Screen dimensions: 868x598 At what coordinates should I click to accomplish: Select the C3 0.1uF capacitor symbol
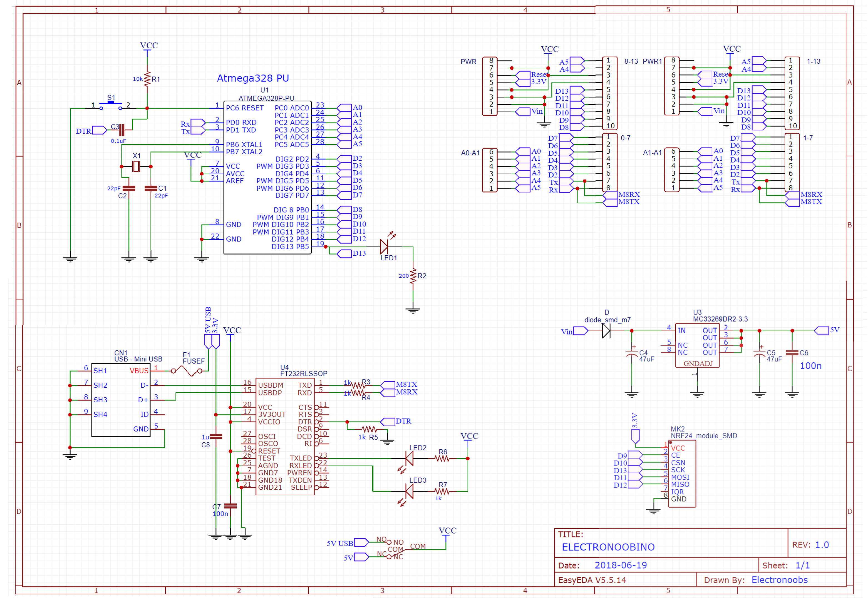click(x=121, y=130)
